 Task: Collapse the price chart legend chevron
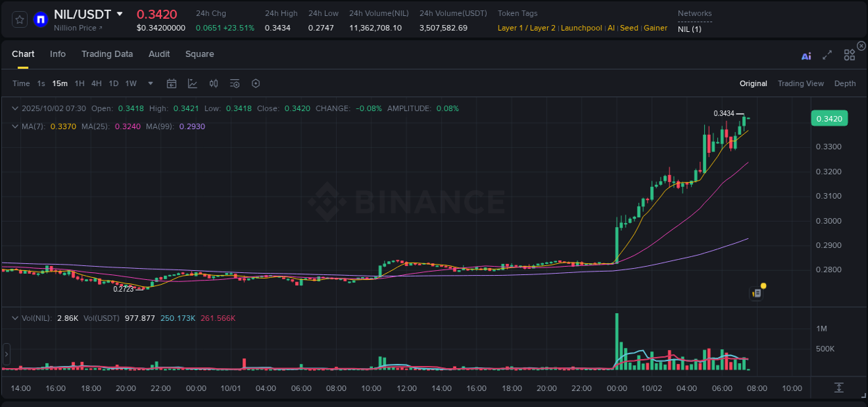(x=15, y=109)
